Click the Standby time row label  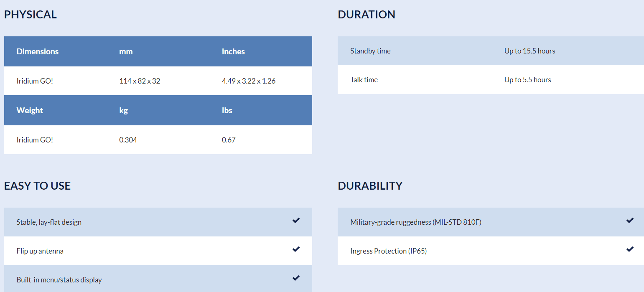click(x=370, y=51)
